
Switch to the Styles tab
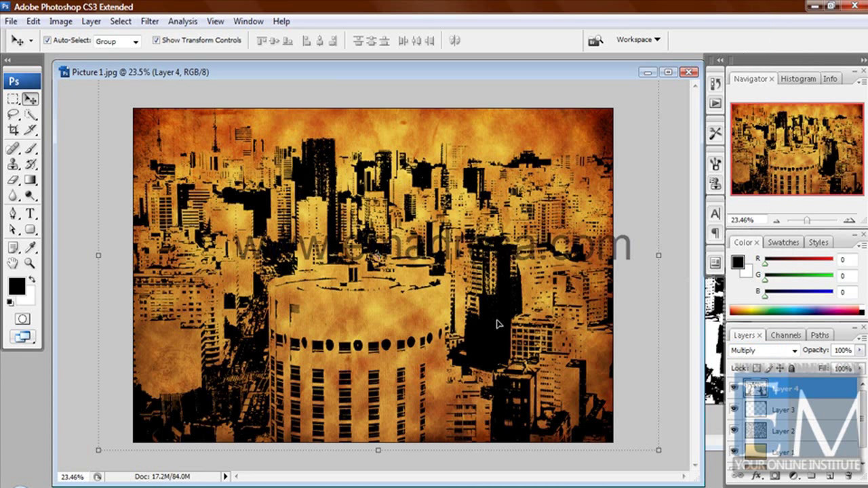point(818,242)
